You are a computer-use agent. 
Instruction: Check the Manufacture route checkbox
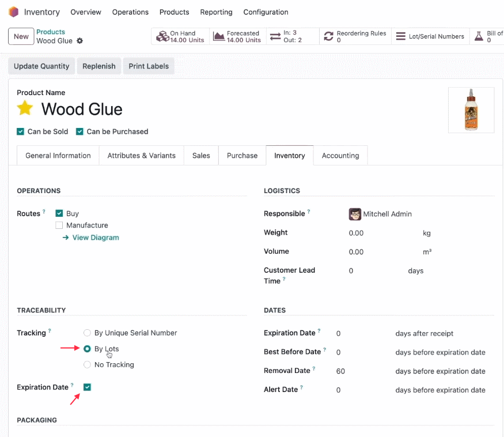[59, 225]
